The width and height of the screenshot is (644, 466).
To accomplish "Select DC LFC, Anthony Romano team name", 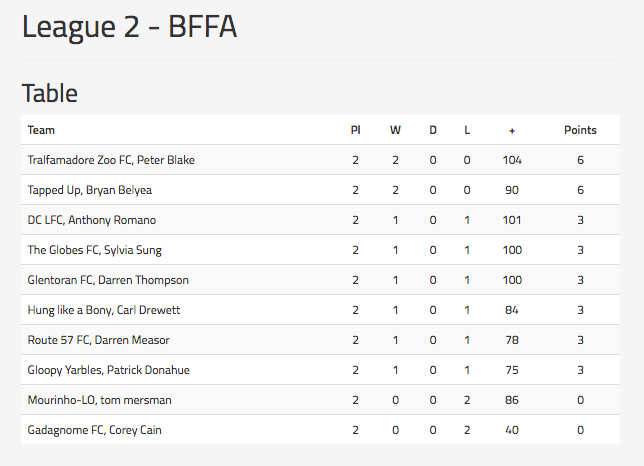I will click(x=92, y=220).
